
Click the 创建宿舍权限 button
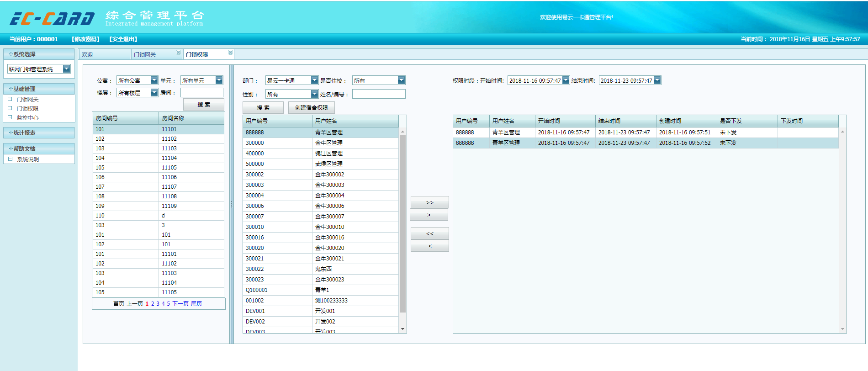coord(312,107)
